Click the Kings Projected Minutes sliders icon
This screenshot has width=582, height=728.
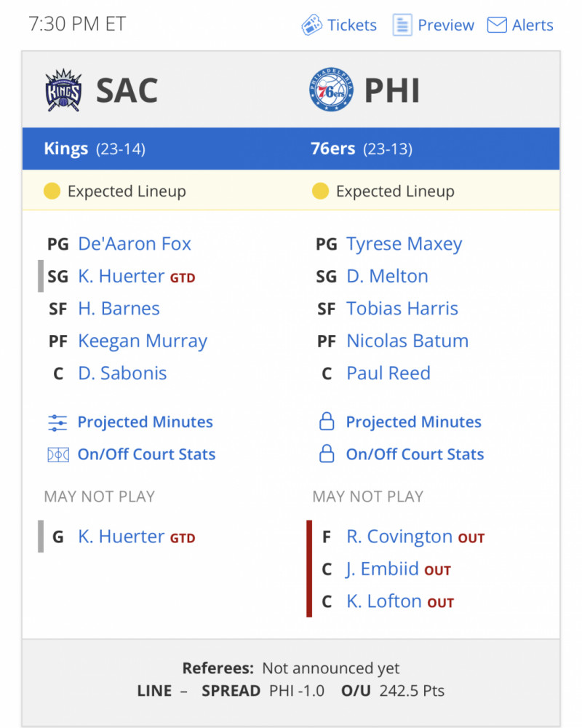tap(57, 422)
